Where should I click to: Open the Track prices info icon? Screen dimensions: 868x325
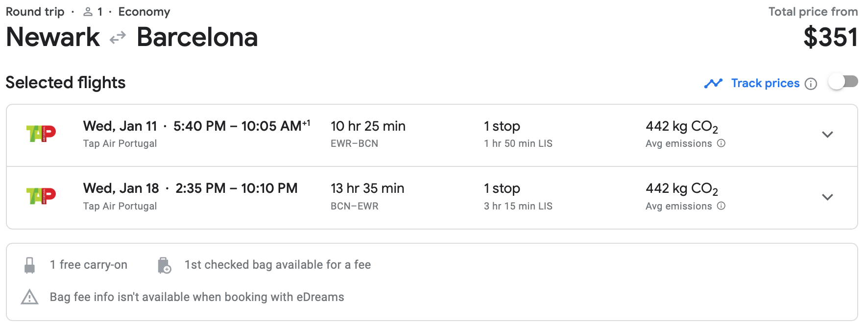(x=811, y=84)
